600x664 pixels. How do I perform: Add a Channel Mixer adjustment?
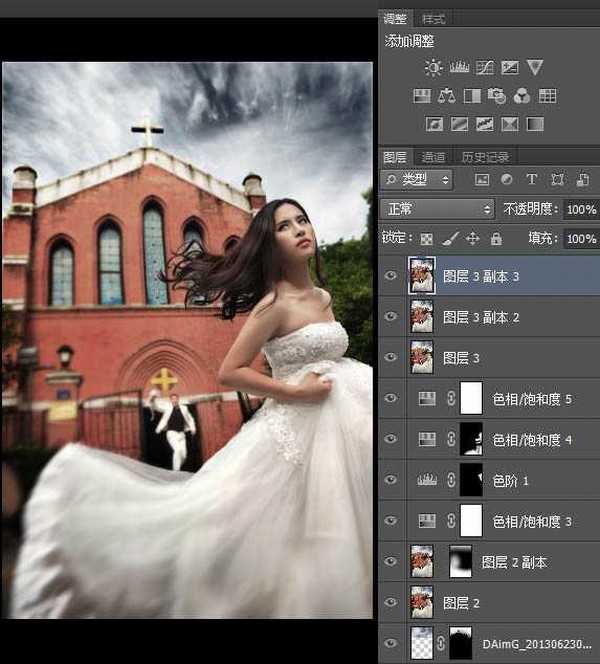[521, 97]
